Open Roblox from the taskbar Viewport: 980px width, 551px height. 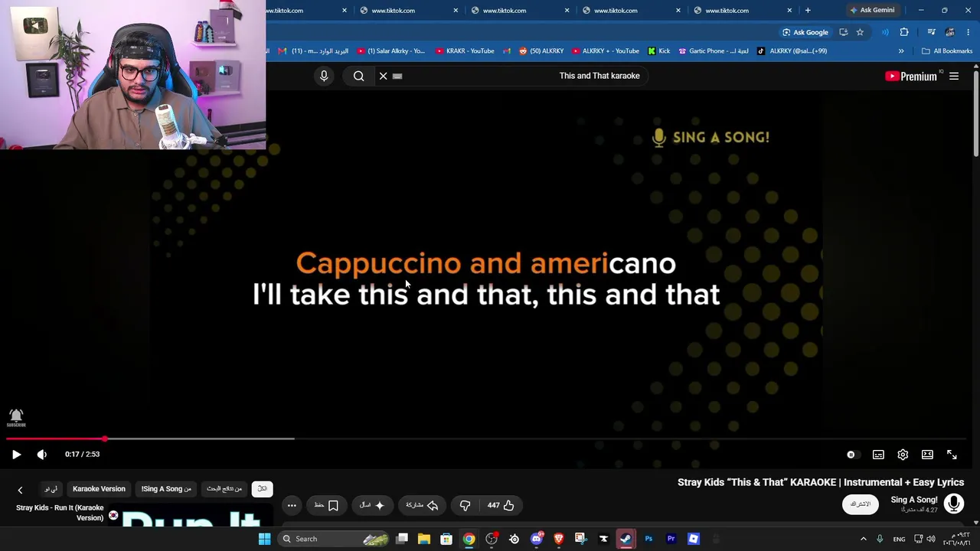tap(694, 539)
